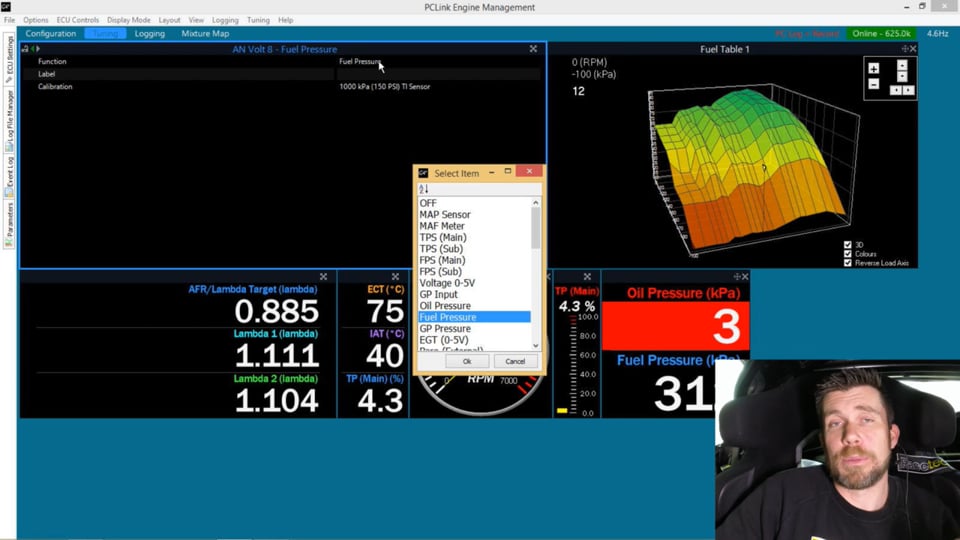Zoom out the Fuel Table 1 graph
This screenshot has width=960, height=540.
(x=874, y=84)
